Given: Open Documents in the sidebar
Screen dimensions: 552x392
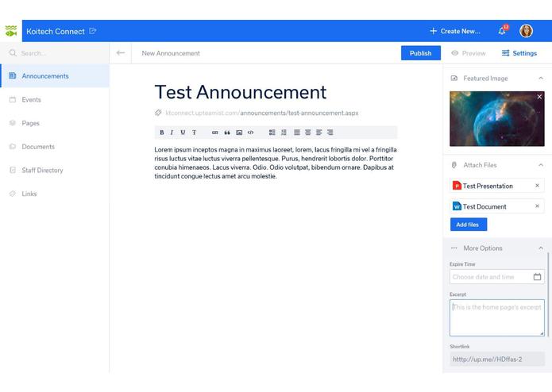Looking at the screenshot, I should (x=55, y=147).
